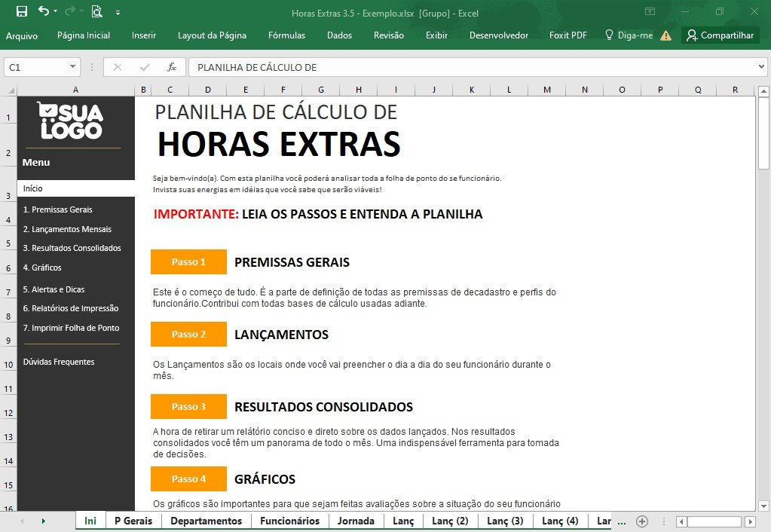The height and width of the screenshot is (532, 771).
Task: Open 2. Lançamentos Mensais from sidebar
Action: click(x=67, y=229)
